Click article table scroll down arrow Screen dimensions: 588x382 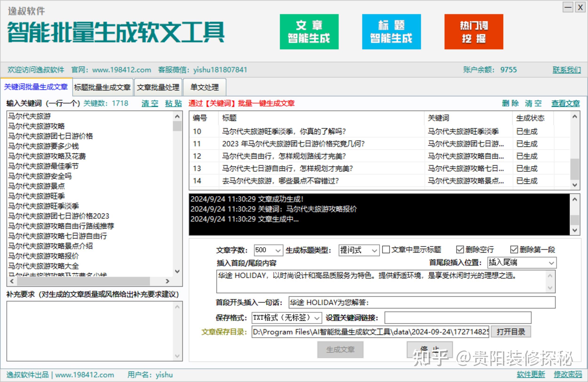click(575, 185)
